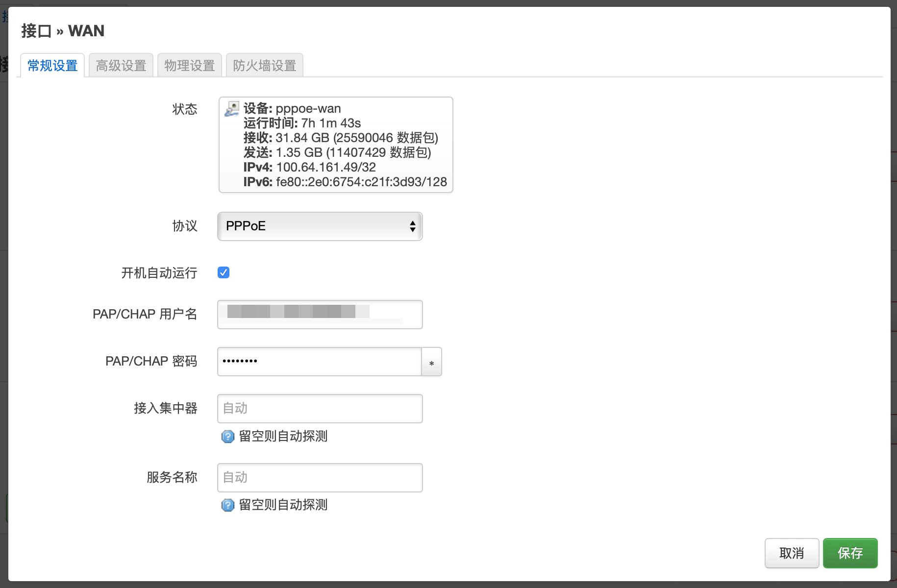
Task: Toggle the 开机自动运行 checkbox
Action: (x=224, y=272)
